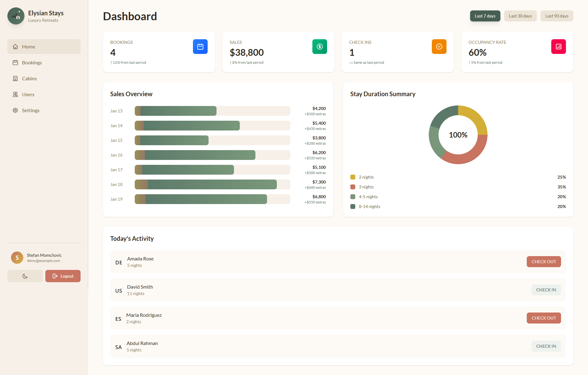This screenshot has height=375, width=588.
Task: Click the Users icon in sidebar
Action: [x=15, y=94]
